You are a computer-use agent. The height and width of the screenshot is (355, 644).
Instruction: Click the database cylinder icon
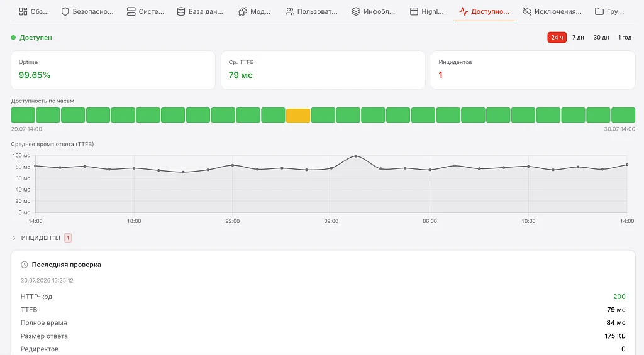pos(180,11)
